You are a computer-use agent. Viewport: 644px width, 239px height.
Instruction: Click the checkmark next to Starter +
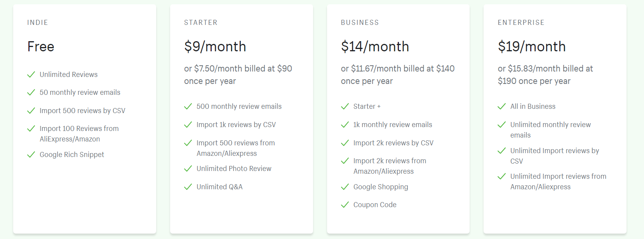tap(345, 106)
